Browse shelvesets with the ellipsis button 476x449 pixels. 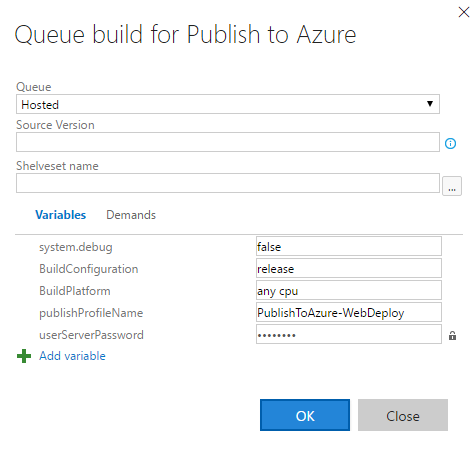(452, 186)
